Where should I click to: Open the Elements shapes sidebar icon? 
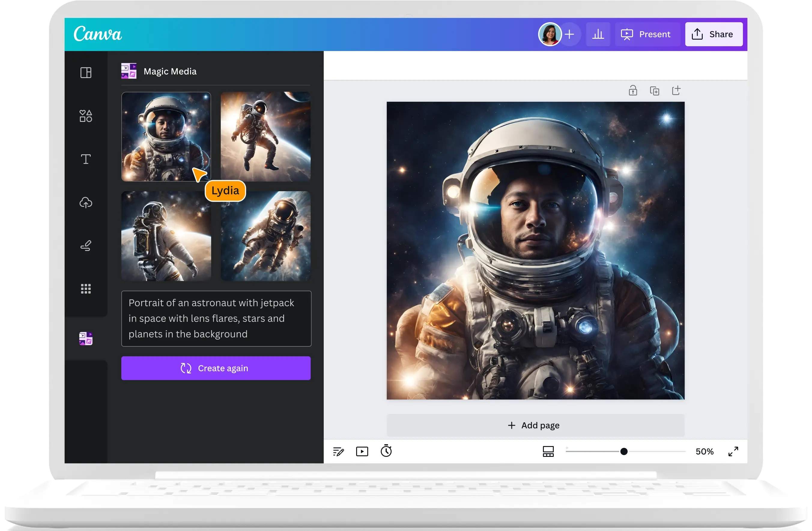coord(86,116)
